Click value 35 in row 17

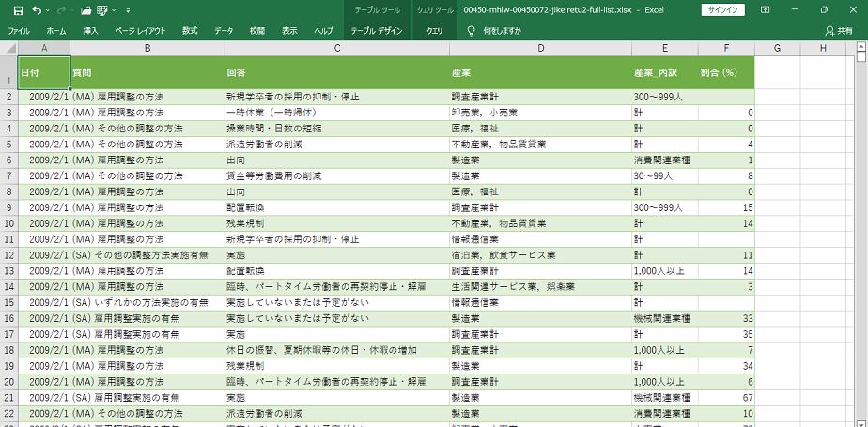(726, 335)
